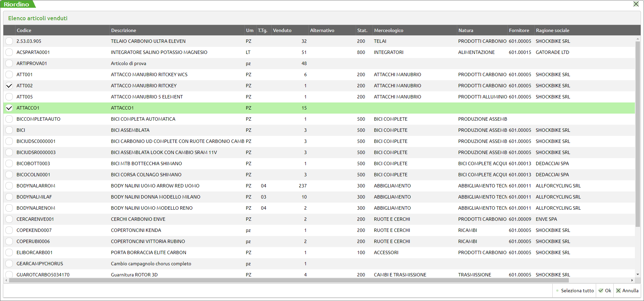Image resolution: width=644 pixels, height=301 pixels.
Task: Mark the COPEKEND0007 checkbox
Action: pos(9,230)
